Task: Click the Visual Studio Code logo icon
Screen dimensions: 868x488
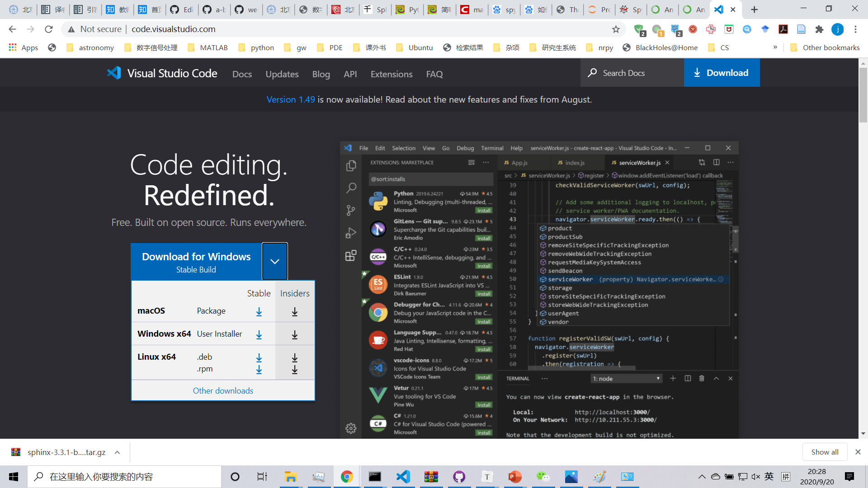Action: click(x=114, y=73)
